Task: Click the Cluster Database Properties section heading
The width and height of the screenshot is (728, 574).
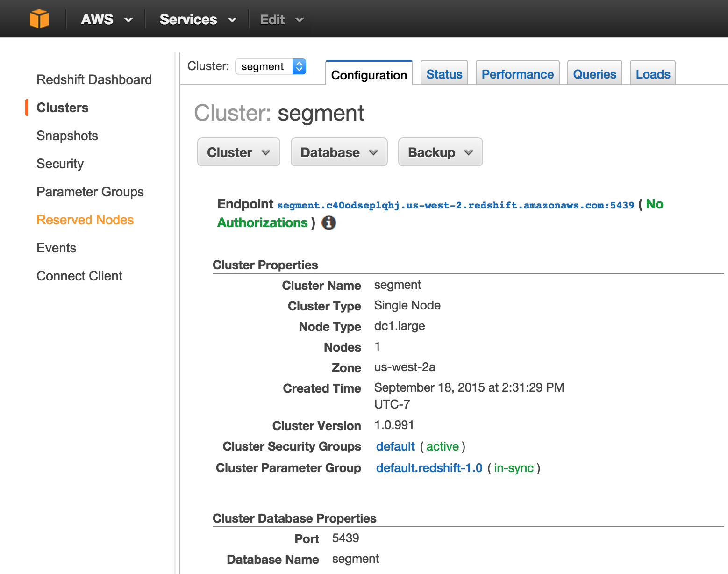Action: [x=294, y=518]
